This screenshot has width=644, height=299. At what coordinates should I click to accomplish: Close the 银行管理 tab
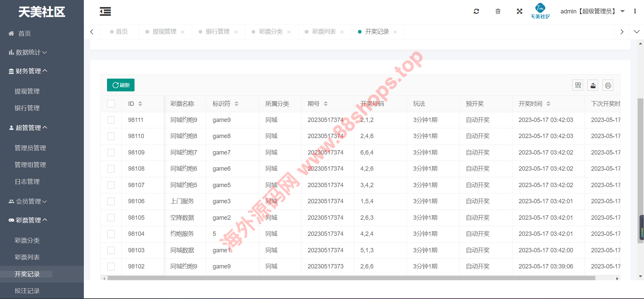coord(236,32)
